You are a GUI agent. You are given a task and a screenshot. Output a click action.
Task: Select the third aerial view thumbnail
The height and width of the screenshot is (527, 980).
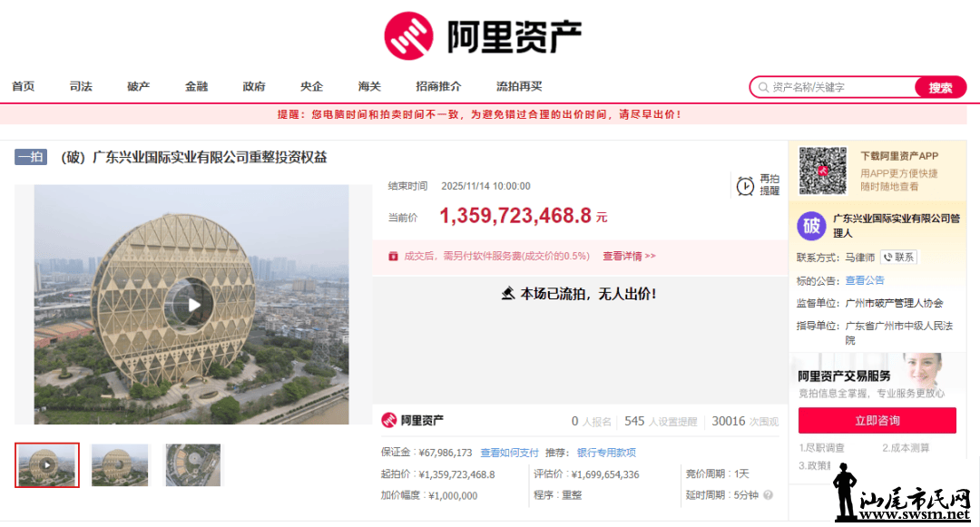193,465
